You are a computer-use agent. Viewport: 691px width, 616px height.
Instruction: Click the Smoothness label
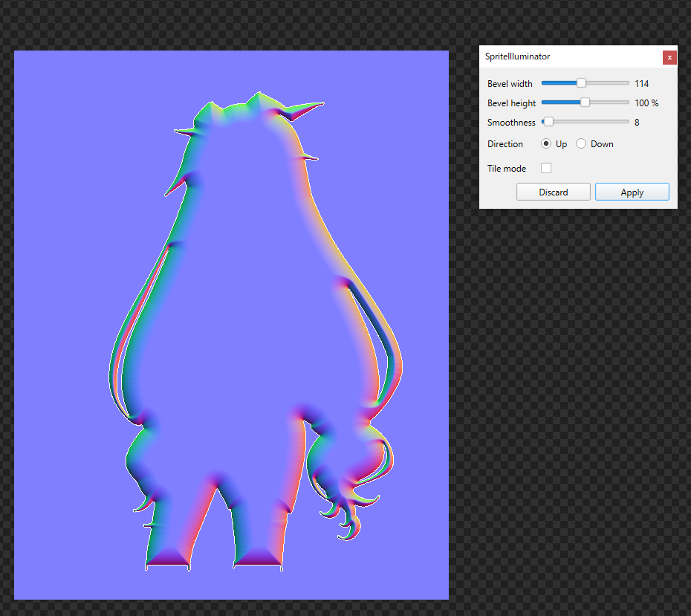511,122
